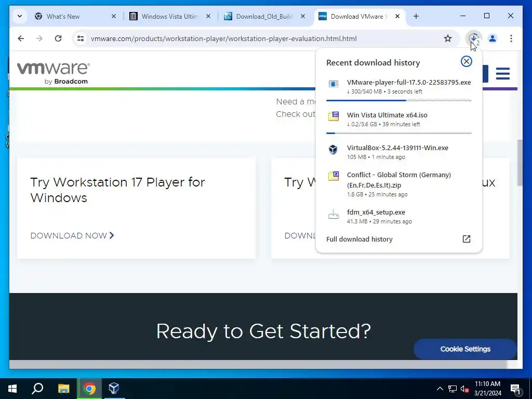This screenshot has height=399, width=532.
Task: Open Chrome's three-dot menu
Action: click(511, 38)
